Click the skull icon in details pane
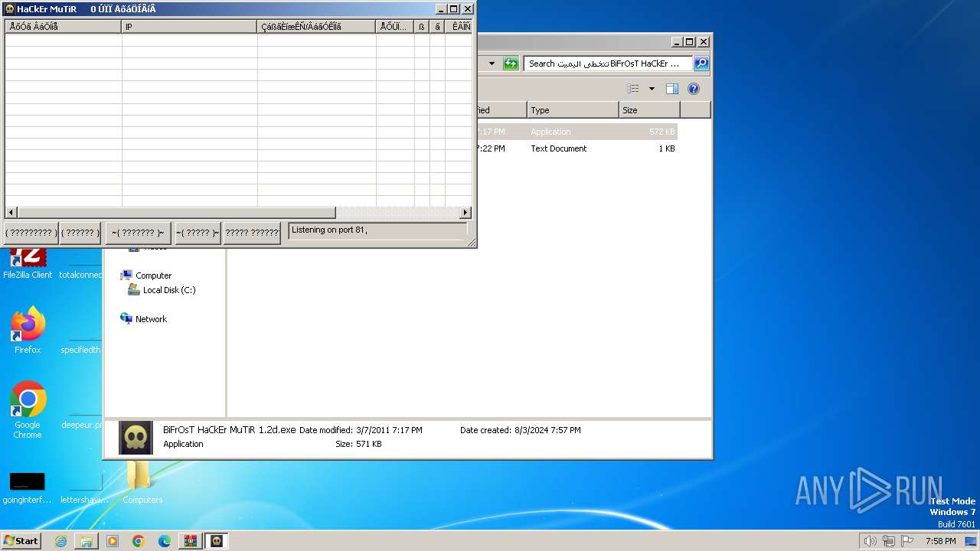 pyautogui.click(x=136, y=438)
